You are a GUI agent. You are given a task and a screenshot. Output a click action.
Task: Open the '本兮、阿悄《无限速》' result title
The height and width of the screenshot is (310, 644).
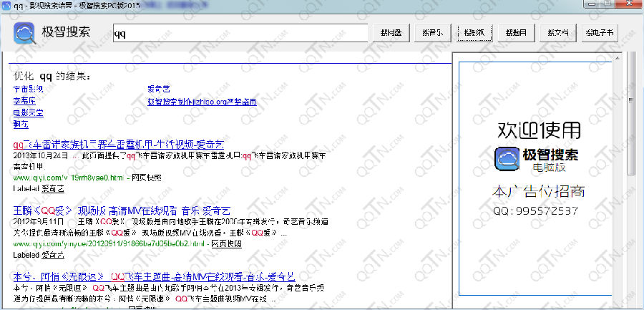pyautogui.click(x=154, y=276)
